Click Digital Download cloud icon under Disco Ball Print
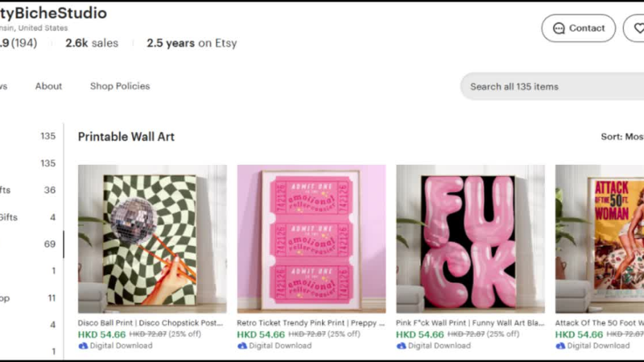This screenshot has width=644, height=362. (83, 346)
